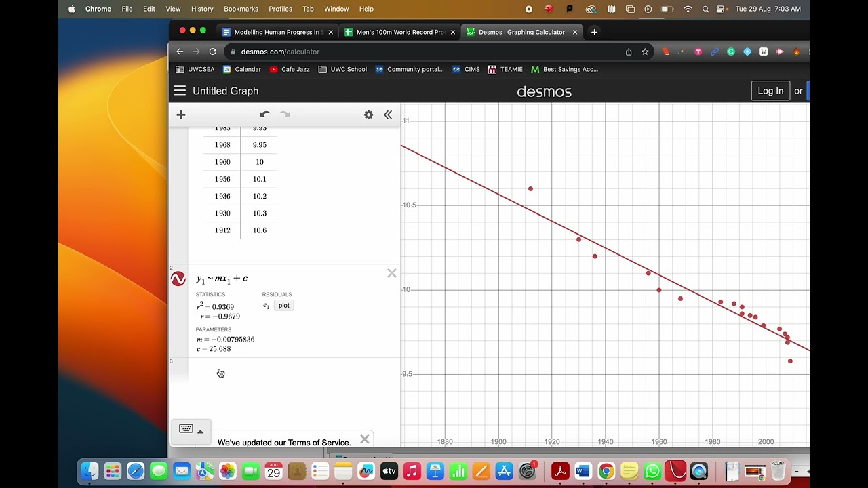The image size is (868, 488).
Task: Open the Profiles menu
Action: pyautogui.click(x=280, y=9)
